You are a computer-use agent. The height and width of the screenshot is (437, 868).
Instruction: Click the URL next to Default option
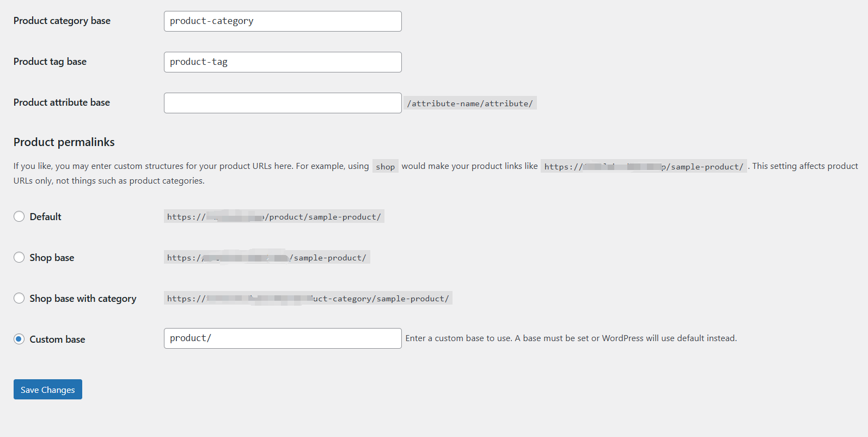(x=274, y=216)
